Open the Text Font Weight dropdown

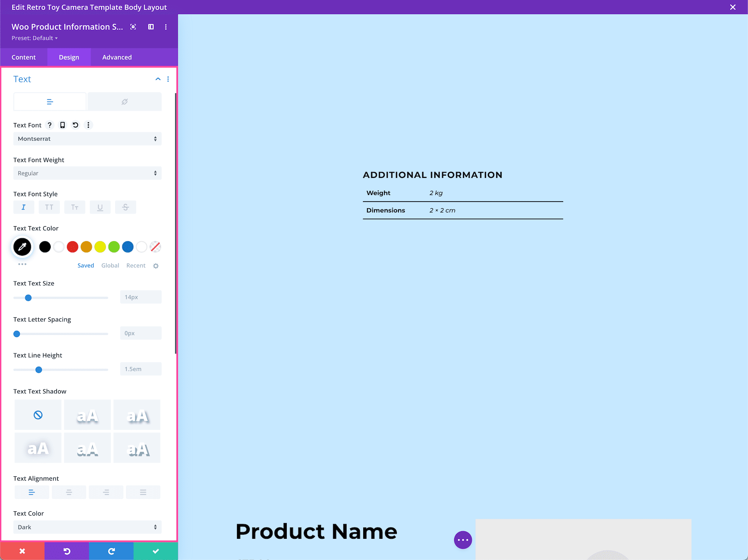87,173
